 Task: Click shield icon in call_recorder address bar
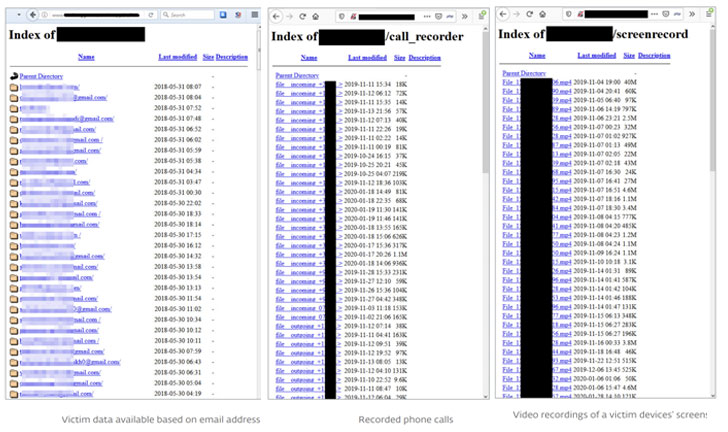pos(342,16)
